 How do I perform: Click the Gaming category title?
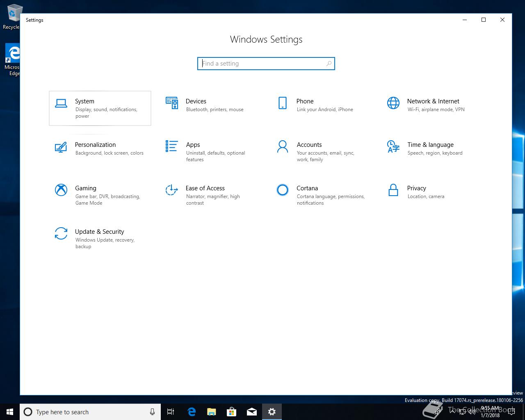86,188
